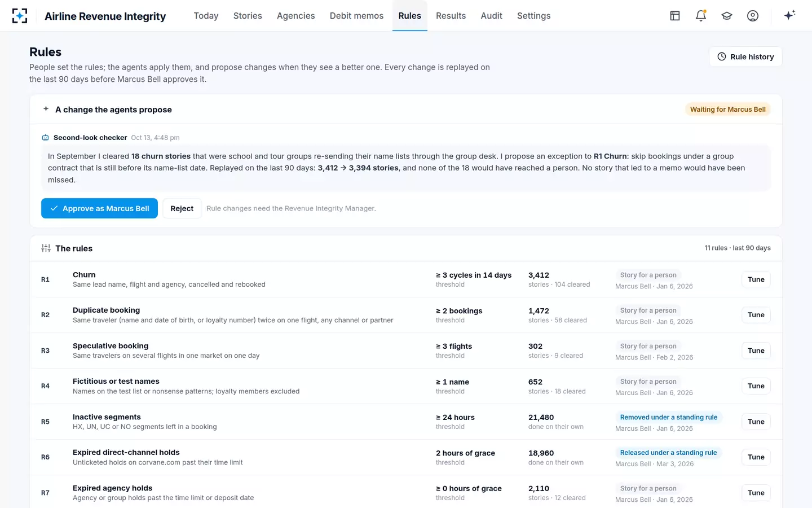This screenshot has width=812, height=508.
Task: Open the Debit memos tab
Action: pos(356,16)
